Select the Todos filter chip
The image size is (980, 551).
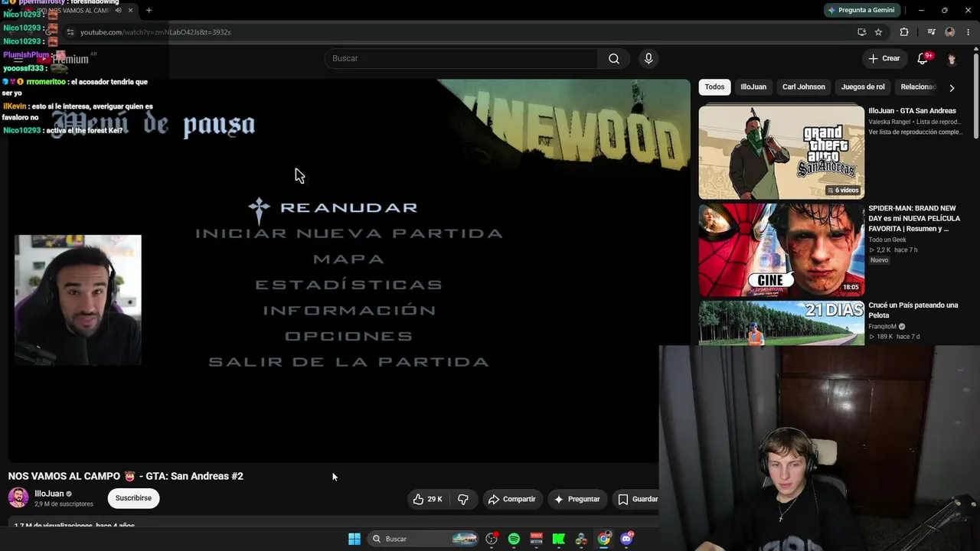(714, 87)
